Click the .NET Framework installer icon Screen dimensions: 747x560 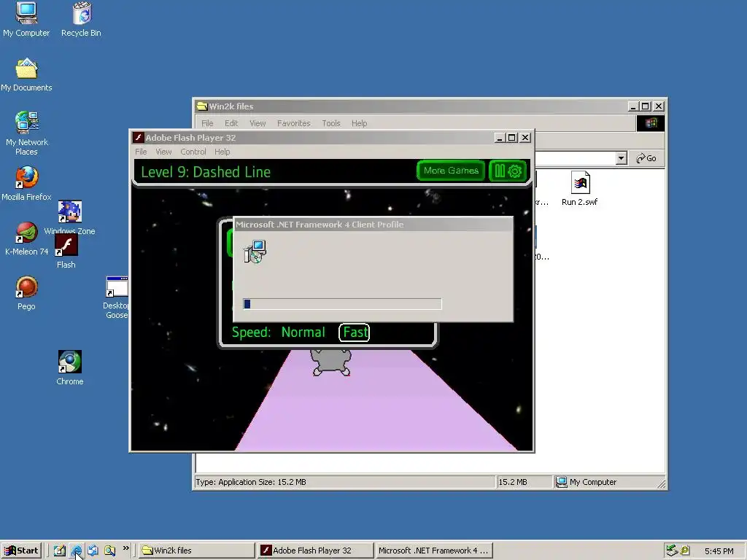[255, 252]
